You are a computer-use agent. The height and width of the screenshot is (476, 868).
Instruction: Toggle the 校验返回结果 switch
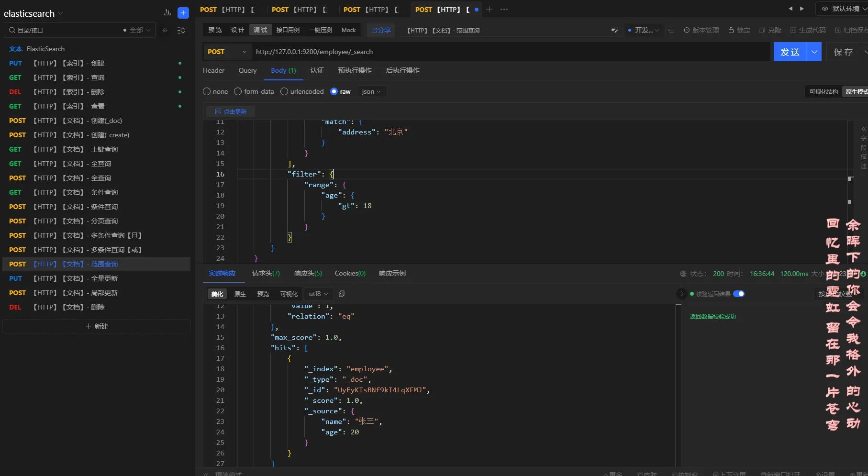pos(738,294)
